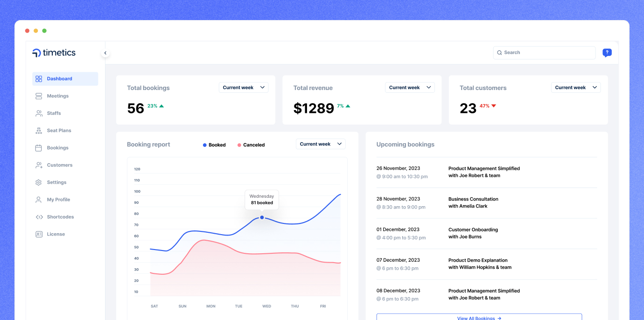Click the @ 4:00 pm to 5:30 pm time

tap(401, 238)
